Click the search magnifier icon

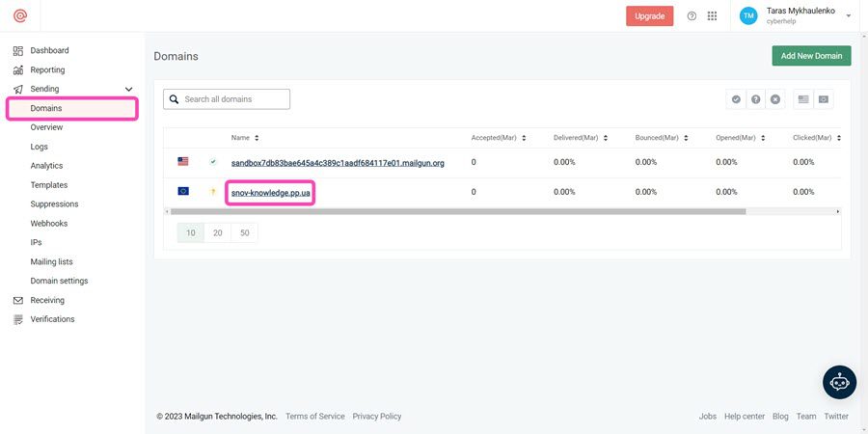pos(174,99)
